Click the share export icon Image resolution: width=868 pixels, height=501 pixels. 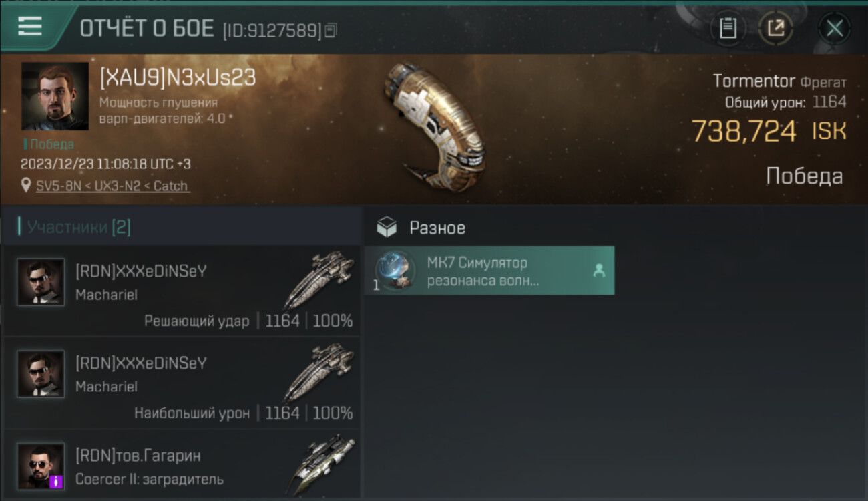pos(776,28)
